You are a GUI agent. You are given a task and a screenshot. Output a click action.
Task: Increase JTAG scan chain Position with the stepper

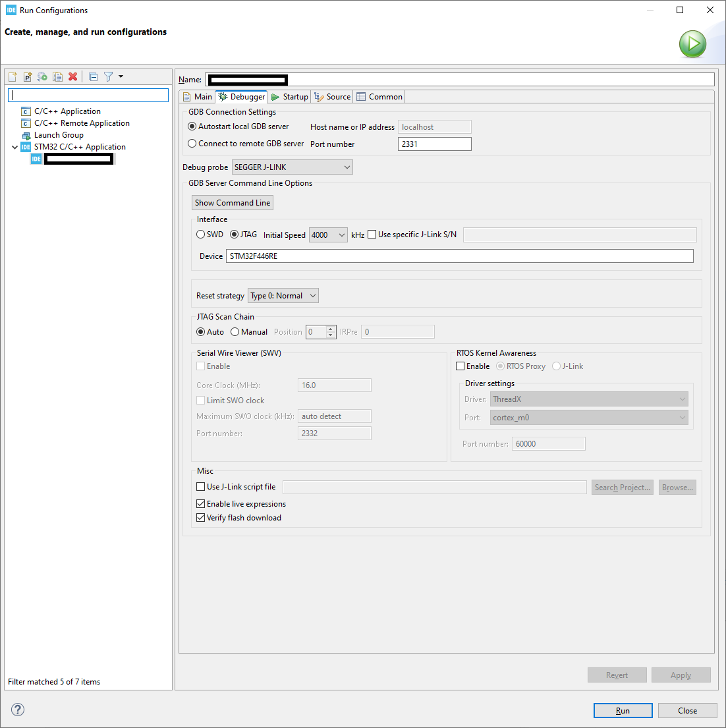(330, 329)
